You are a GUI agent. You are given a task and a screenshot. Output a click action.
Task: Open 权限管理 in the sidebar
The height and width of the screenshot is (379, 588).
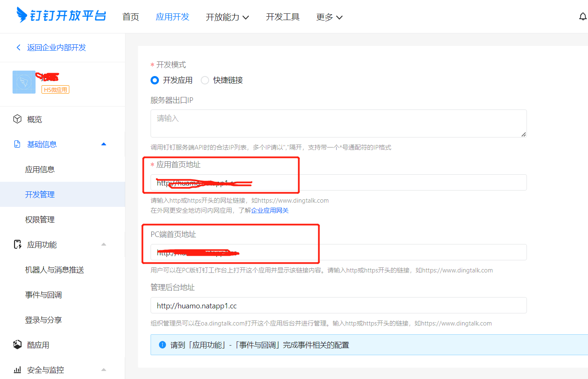point(40,219)
